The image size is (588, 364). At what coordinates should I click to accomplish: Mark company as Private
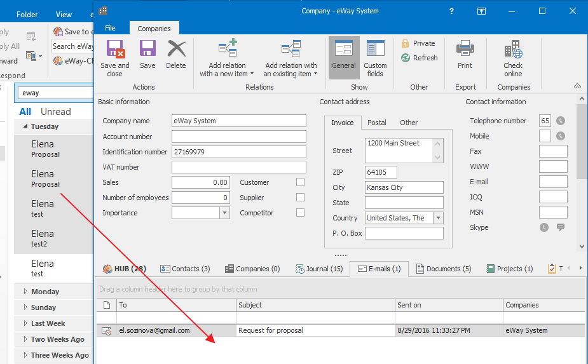coord(418,43)
